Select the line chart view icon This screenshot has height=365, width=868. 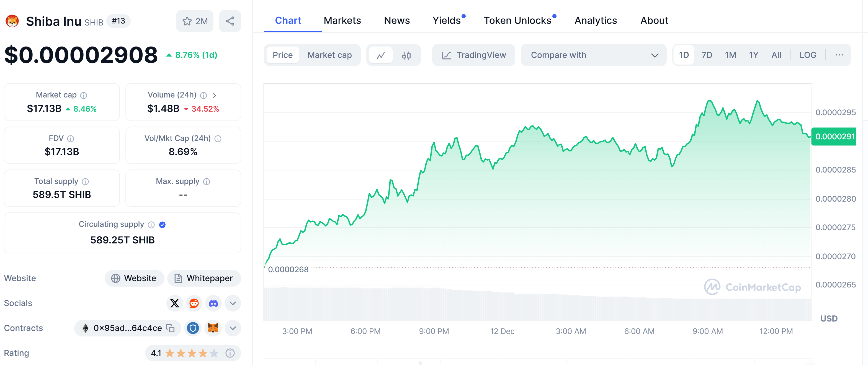pyautogui.click(x=381, y=55)
